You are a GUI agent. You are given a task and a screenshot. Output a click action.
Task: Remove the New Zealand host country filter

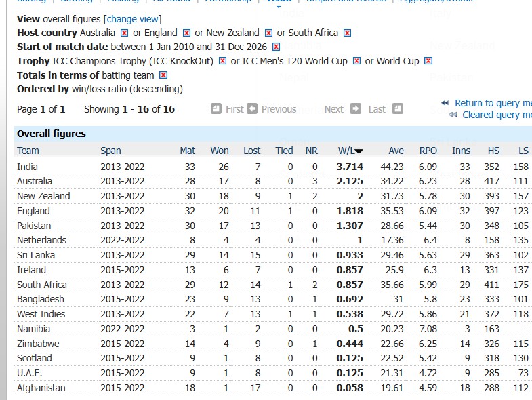click(268, 33)
